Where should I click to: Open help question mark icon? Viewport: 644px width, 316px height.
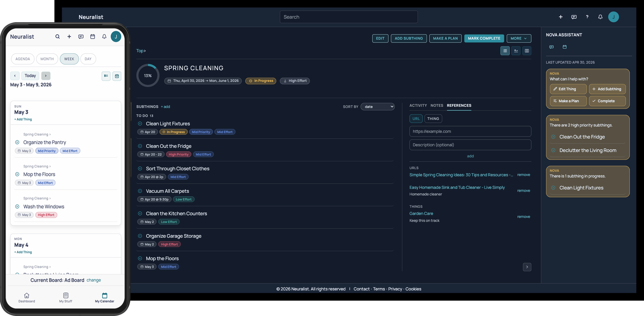tap(587, 17)
